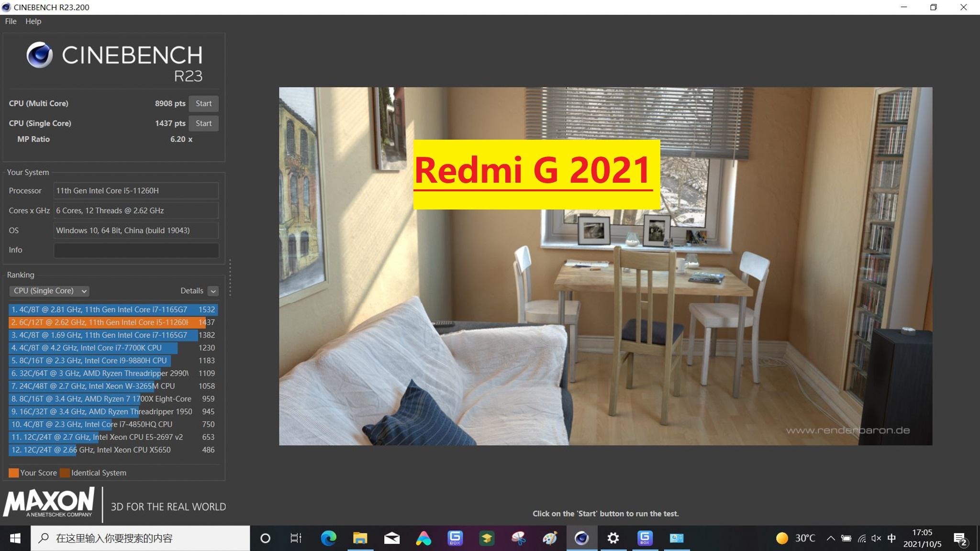Expand the ranking Details dropdown arrow
This screenshot has width=980, height=551.
pos(213,291)
